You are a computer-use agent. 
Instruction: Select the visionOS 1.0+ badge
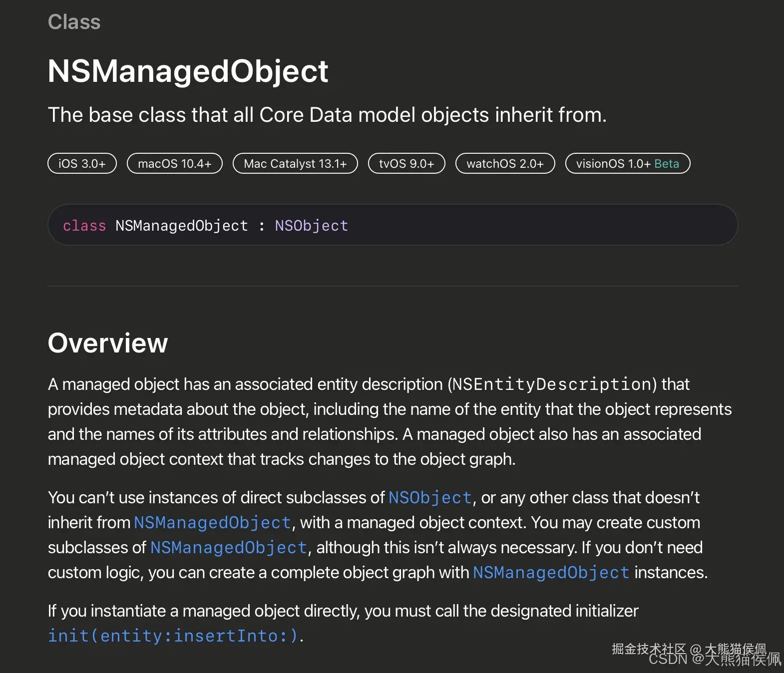coord(613,164)
